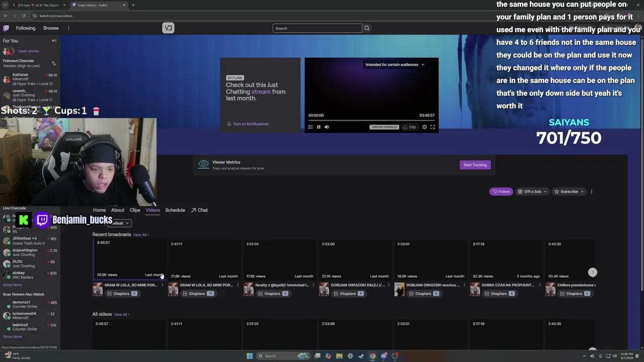Click the Start Tracking button

pos(475,165)
